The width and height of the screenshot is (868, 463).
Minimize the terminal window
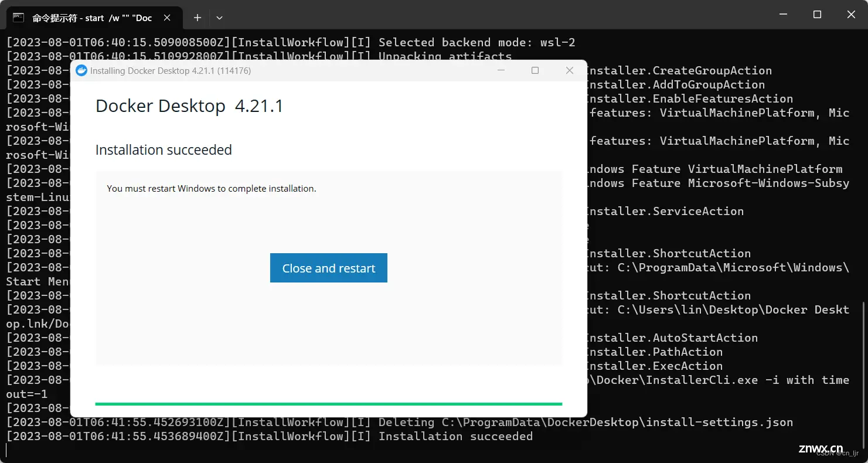coord(782,14)
